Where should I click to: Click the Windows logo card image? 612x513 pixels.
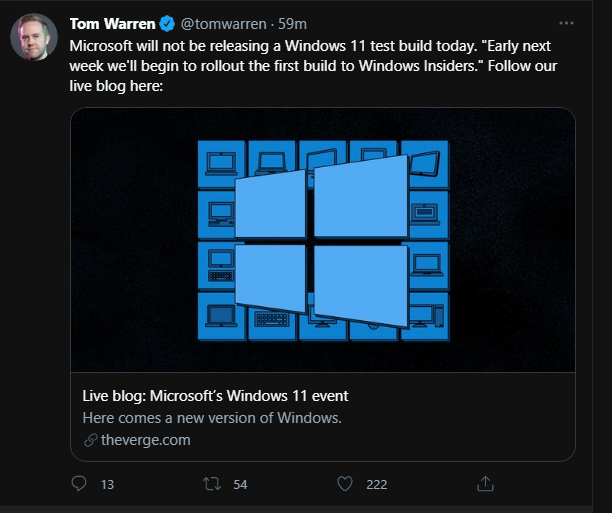tap(322, 239)
